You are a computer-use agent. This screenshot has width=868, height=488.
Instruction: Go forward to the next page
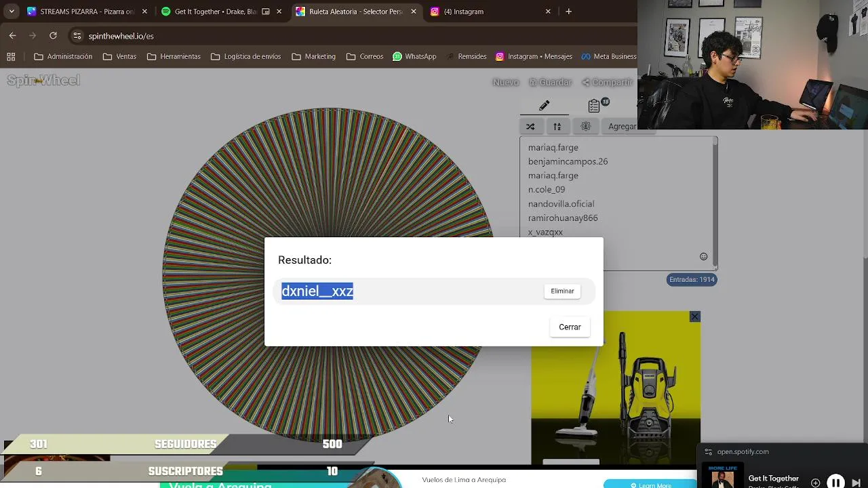[33, 35]
